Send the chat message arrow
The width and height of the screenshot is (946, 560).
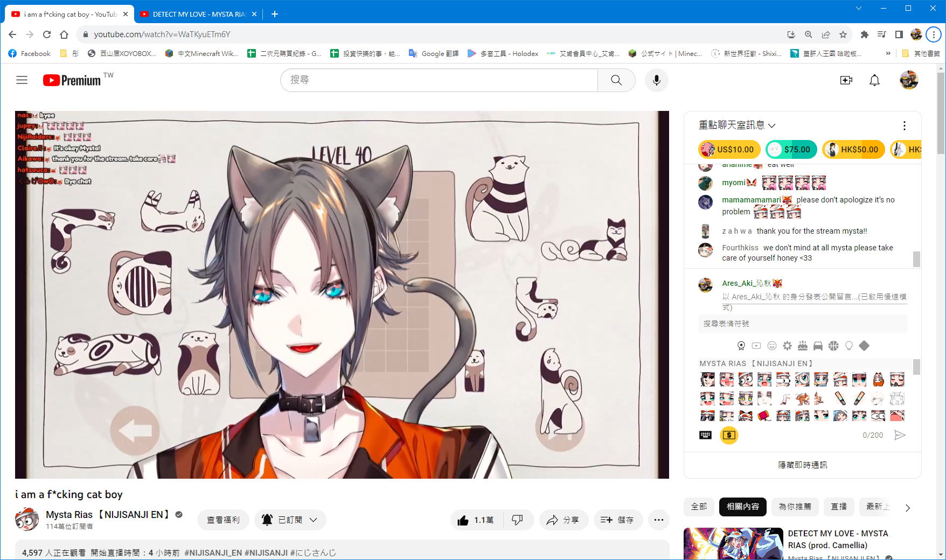(x=900, y=435)
